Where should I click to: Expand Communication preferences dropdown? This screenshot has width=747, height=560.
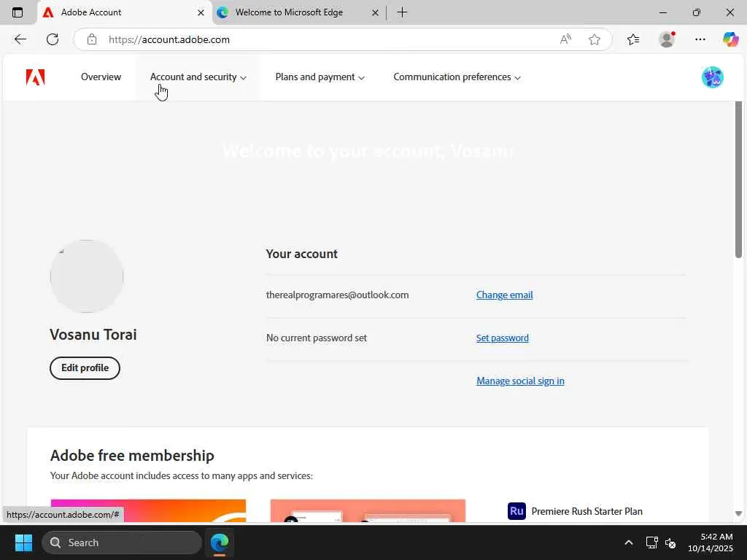tap(457, 77)
